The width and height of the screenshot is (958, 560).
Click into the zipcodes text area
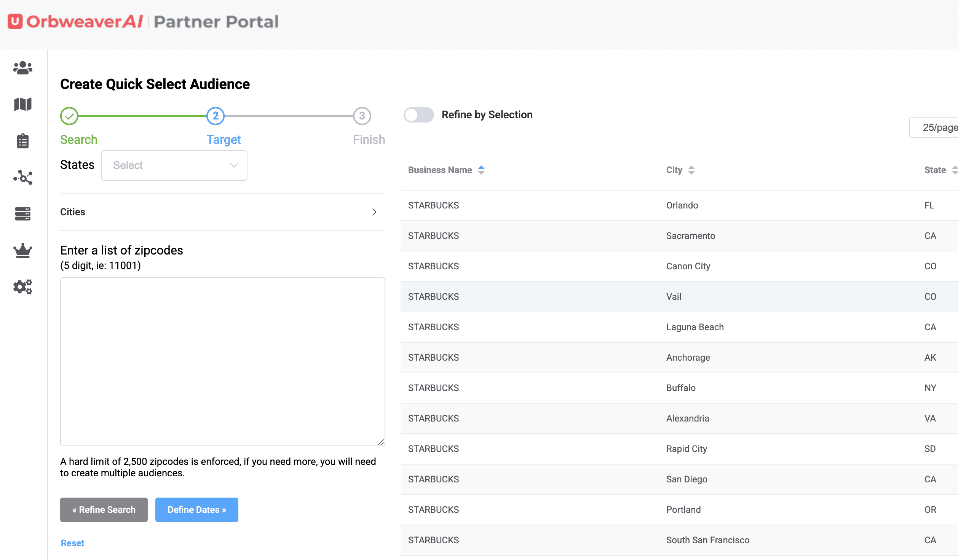tap(222, 361)
